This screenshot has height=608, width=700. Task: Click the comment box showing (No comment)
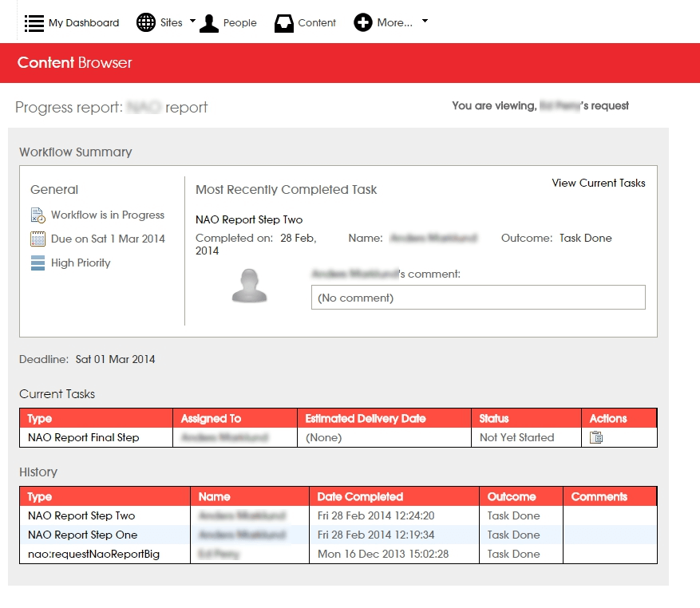point(478,298)
